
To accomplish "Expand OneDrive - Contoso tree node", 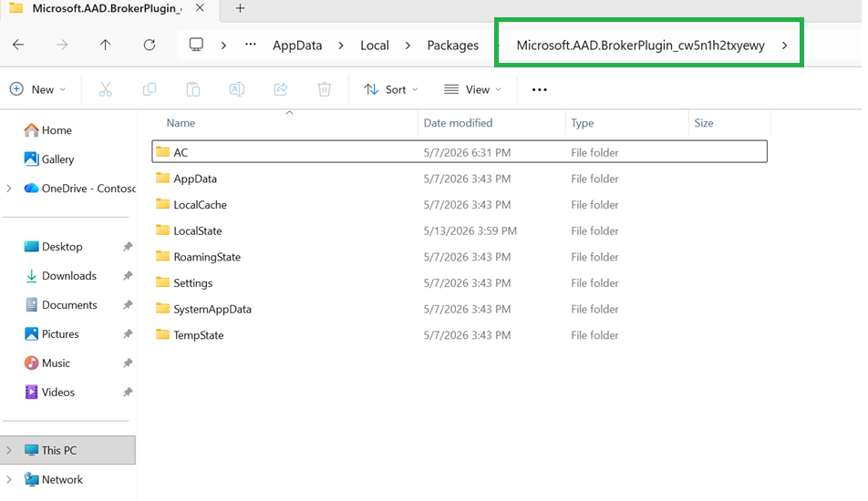I will coord(9,189).
